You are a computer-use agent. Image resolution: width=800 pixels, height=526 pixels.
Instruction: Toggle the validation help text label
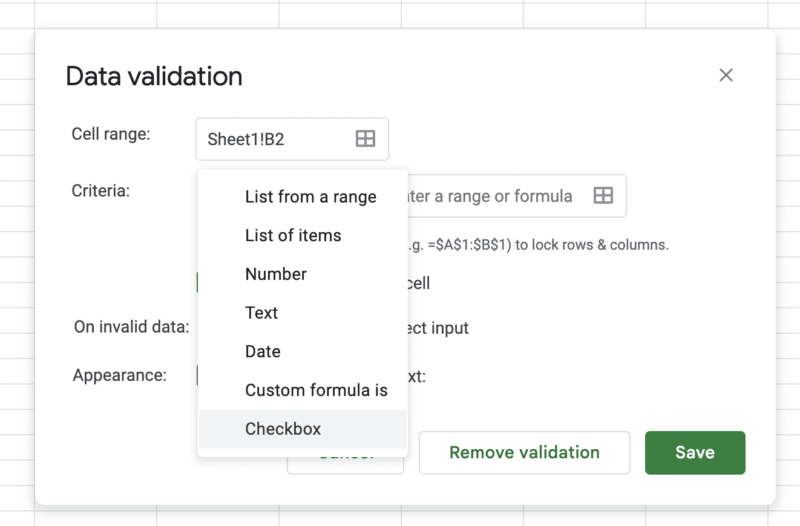[x=417, y=377]
